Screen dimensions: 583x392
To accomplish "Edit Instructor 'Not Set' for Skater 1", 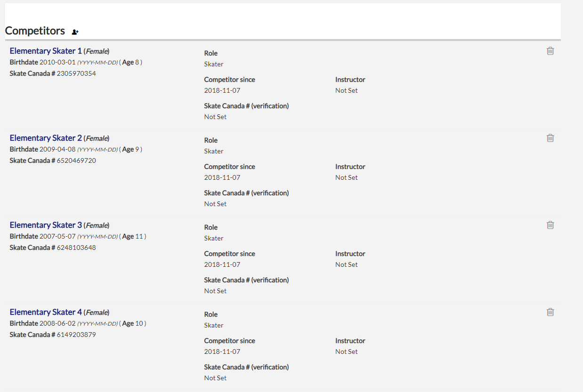I will tap(347, 90).
